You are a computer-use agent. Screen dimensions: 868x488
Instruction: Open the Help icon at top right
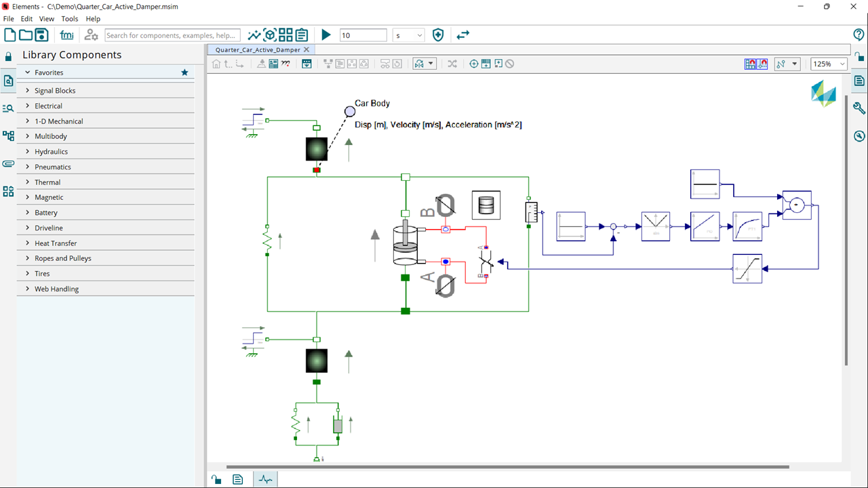pos(859,35)
